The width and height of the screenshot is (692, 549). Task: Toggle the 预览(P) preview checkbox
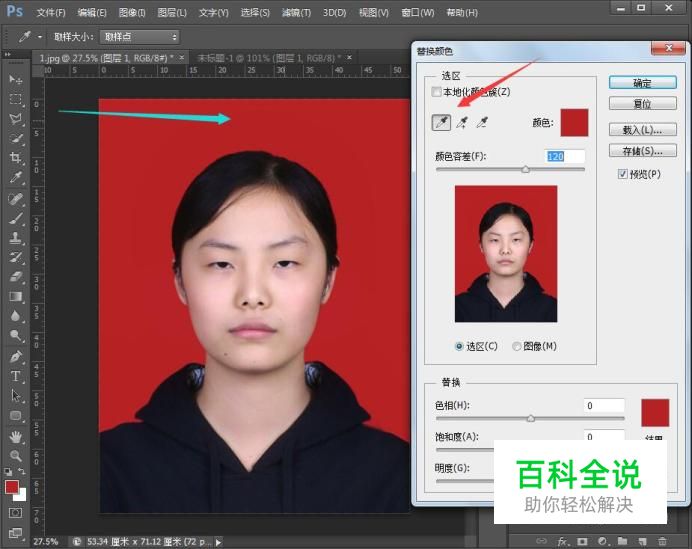pos(623,173)
